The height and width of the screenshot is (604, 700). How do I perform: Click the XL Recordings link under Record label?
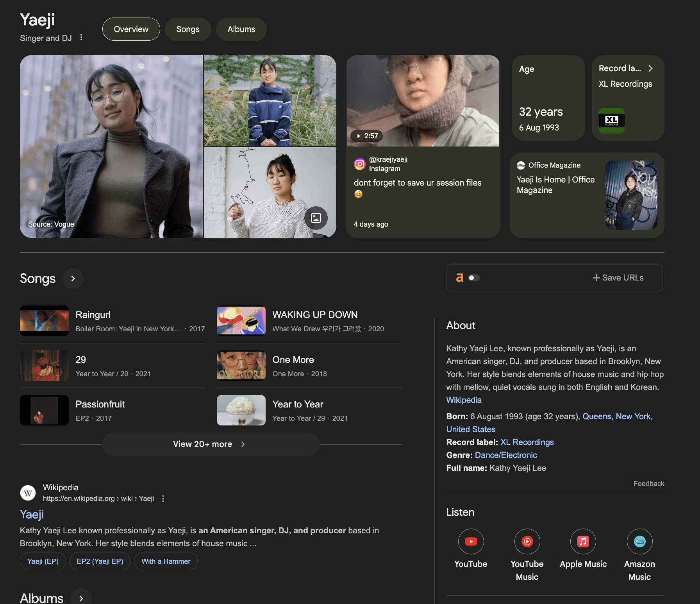[527, 442]
